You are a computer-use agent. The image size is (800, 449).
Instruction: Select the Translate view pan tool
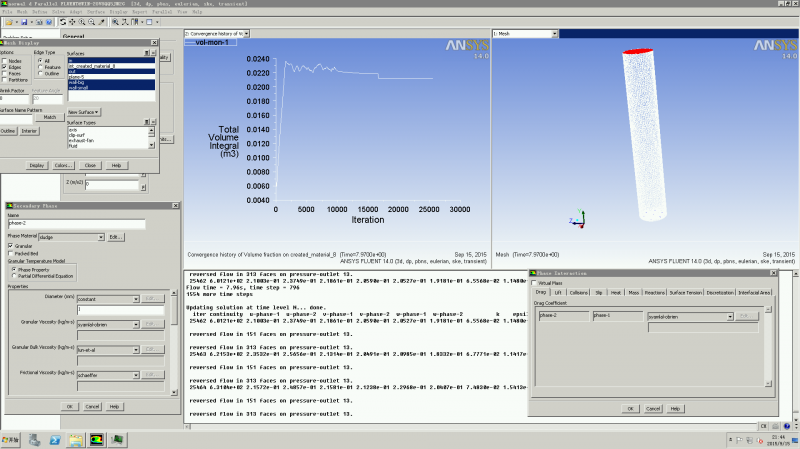click(x=74, y=21)
